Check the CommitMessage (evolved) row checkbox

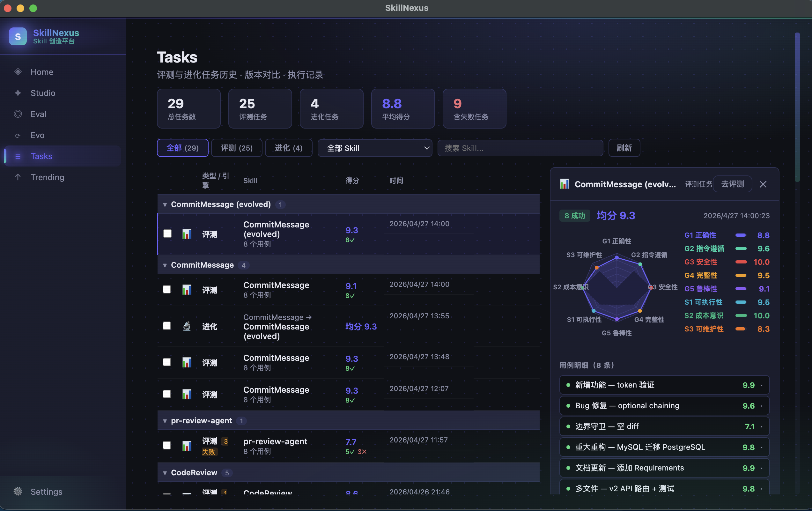click(x=167, y=233)
